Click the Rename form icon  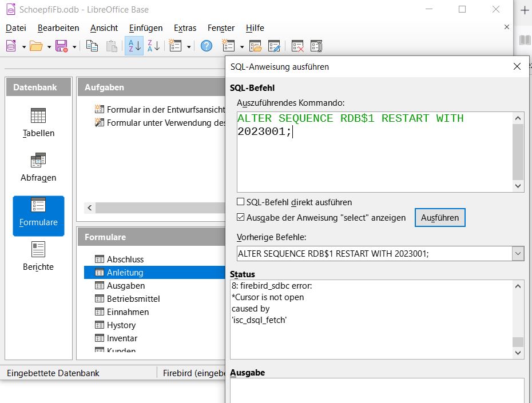pyautogui.click(x=316, y=46)
